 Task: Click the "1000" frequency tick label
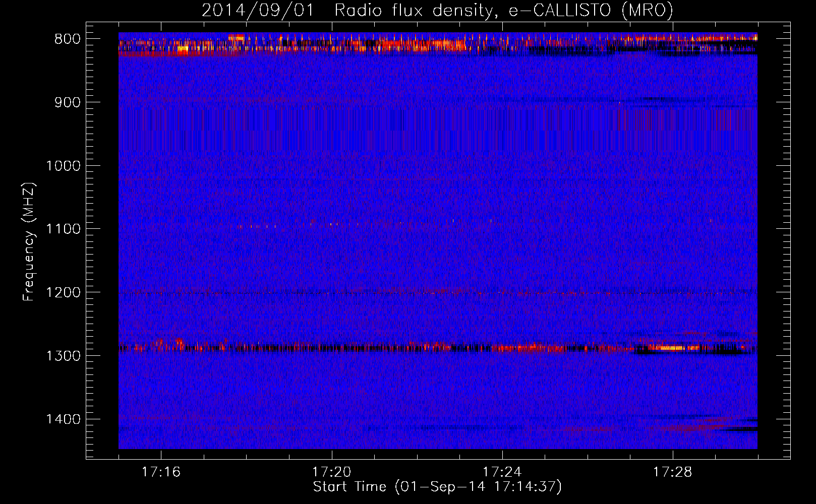[x=63, y=166]
